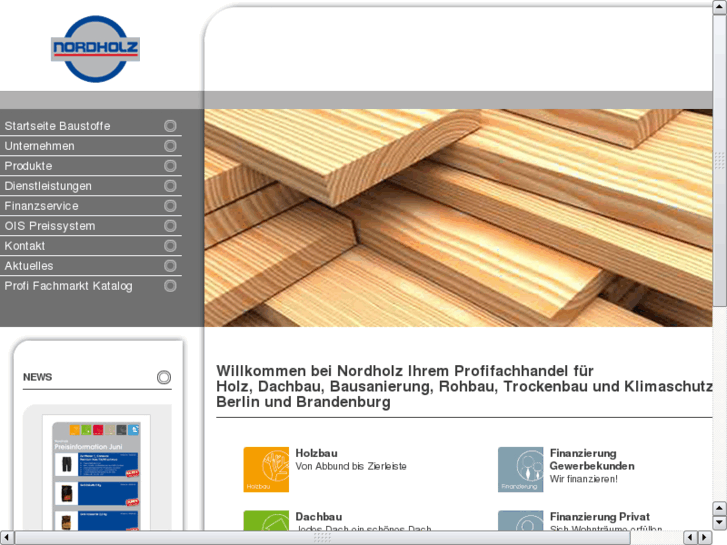Viewport: 727px width, 545px height.
Task: Click text 'Von Abbund bis Zierleiste'
Action: tap(351, 466)
